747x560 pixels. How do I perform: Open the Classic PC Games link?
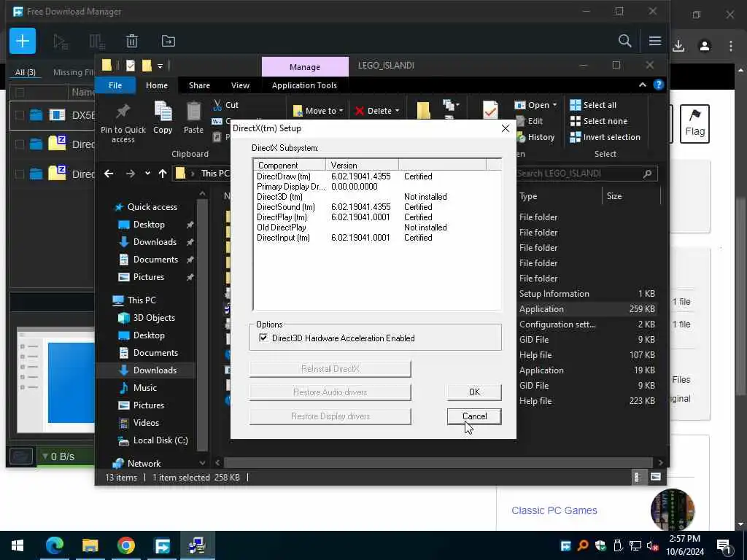tap(554, 510)
